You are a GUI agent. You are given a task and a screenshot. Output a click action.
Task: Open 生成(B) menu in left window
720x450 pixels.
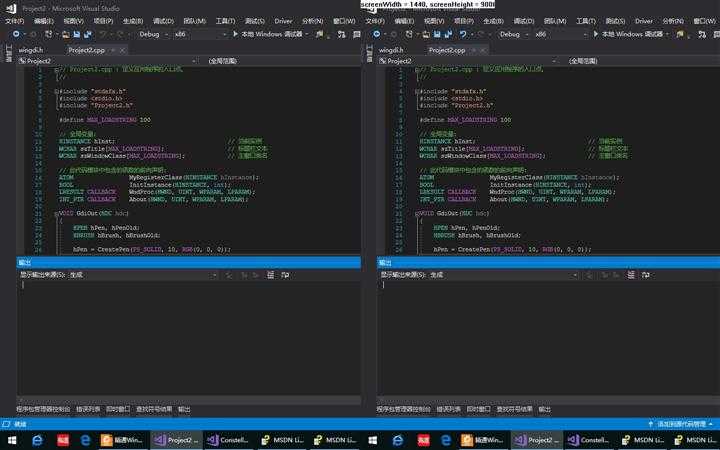tap(133, 21)
